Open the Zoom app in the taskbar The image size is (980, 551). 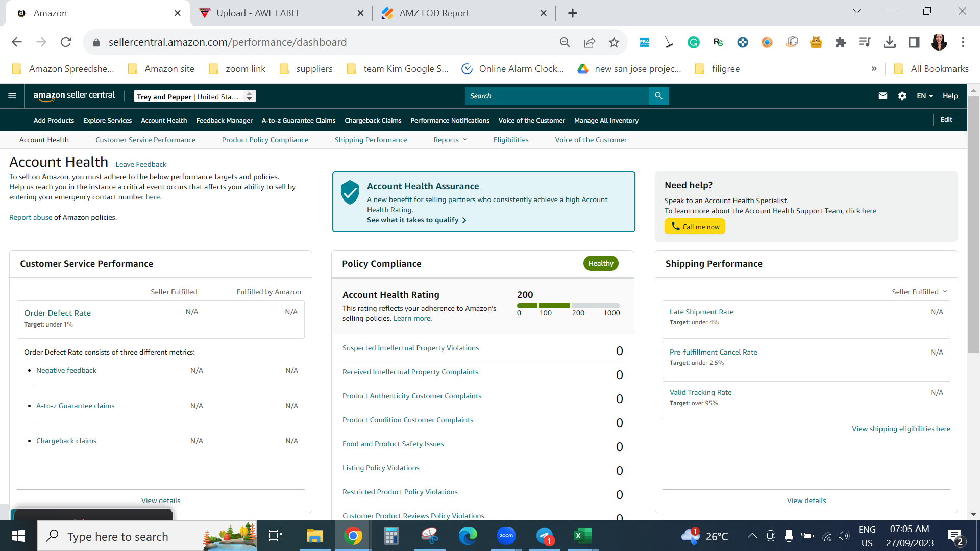pos(506,536)
